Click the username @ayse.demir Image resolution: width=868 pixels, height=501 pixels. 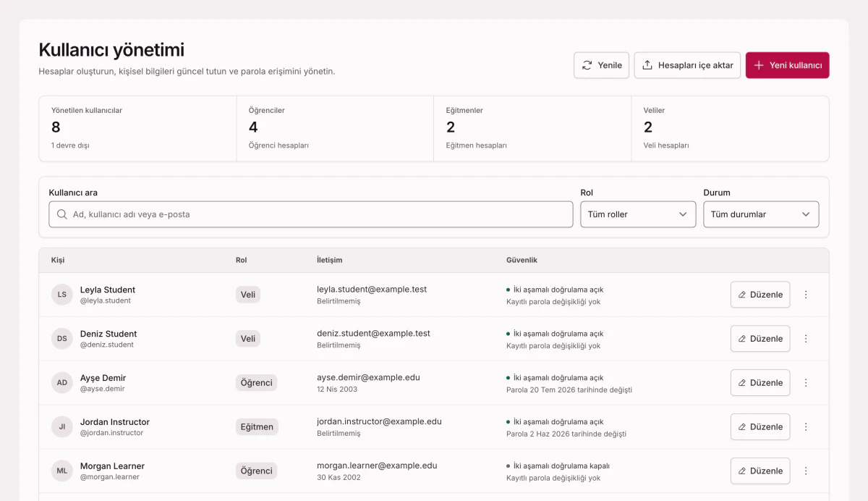click(102, 389)
